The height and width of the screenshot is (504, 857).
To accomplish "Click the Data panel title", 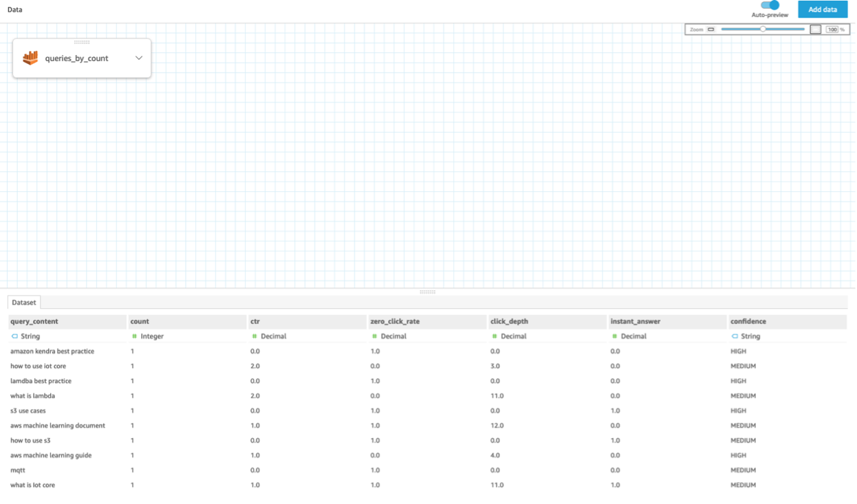I will (x=14, y=10).
